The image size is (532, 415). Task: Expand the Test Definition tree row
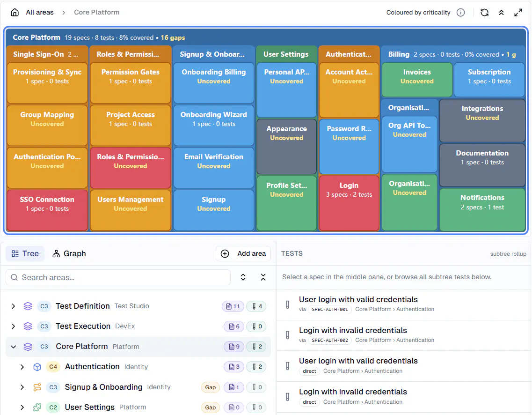pyautogui.click(x=13, y=306)
